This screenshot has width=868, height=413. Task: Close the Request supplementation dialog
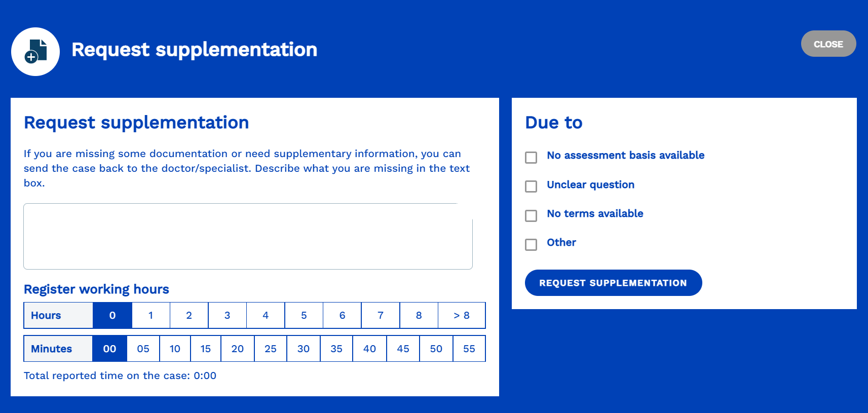[x=828, y=44]
